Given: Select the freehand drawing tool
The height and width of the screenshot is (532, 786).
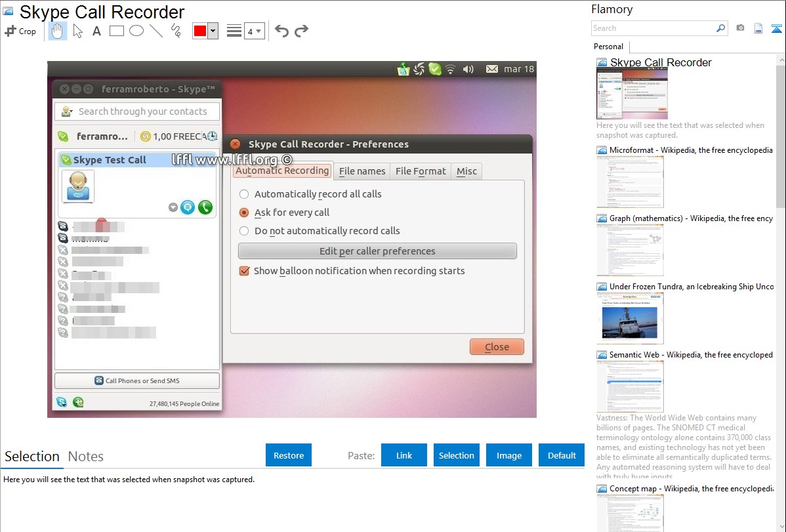Looking at the screenshot, I should tap(176, 31).
